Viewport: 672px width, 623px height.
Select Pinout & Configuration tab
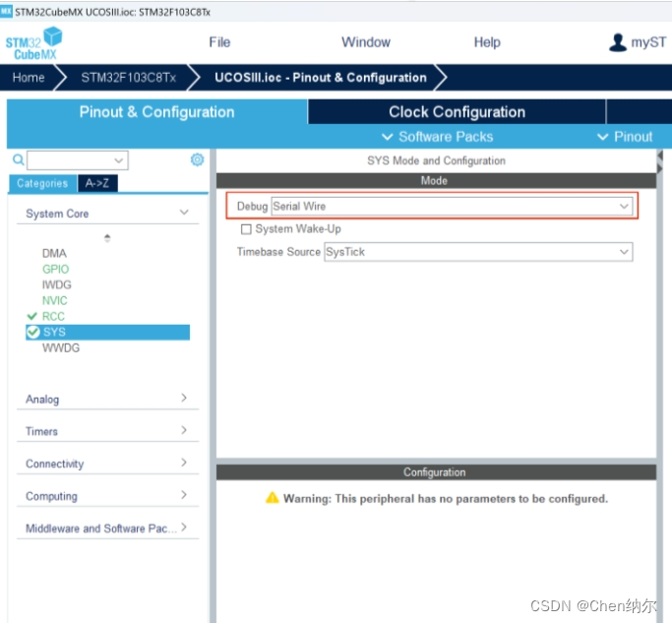click(156, 112)
